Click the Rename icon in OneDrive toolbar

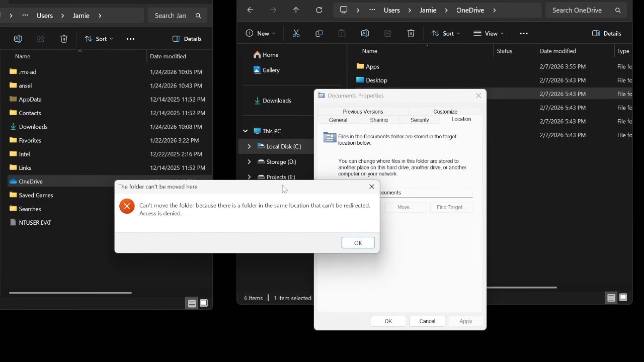(365, 33)
